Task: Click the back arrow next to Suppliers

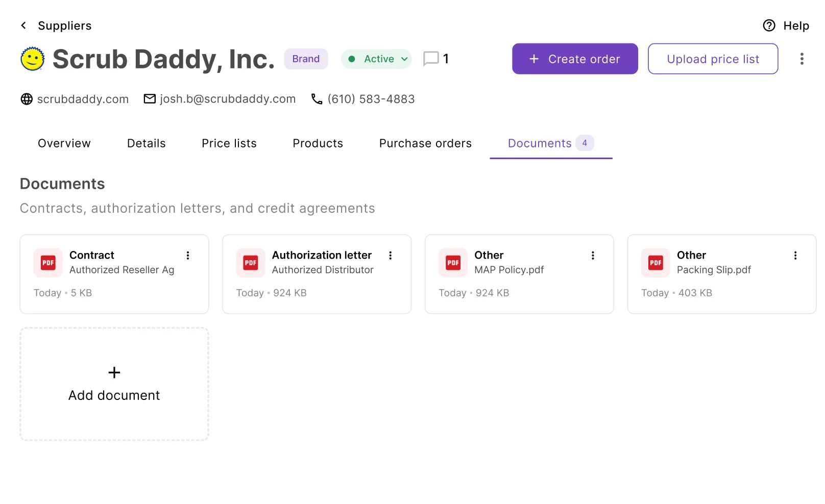Action: click(x=23, y=26)
